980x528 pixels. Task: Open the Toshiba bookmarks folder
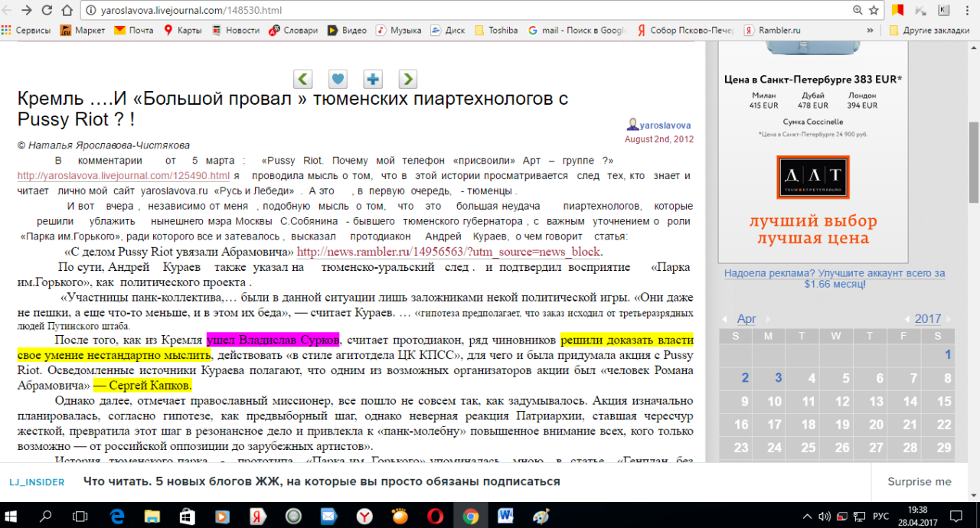pyautogui.click(x=496, y=31)
